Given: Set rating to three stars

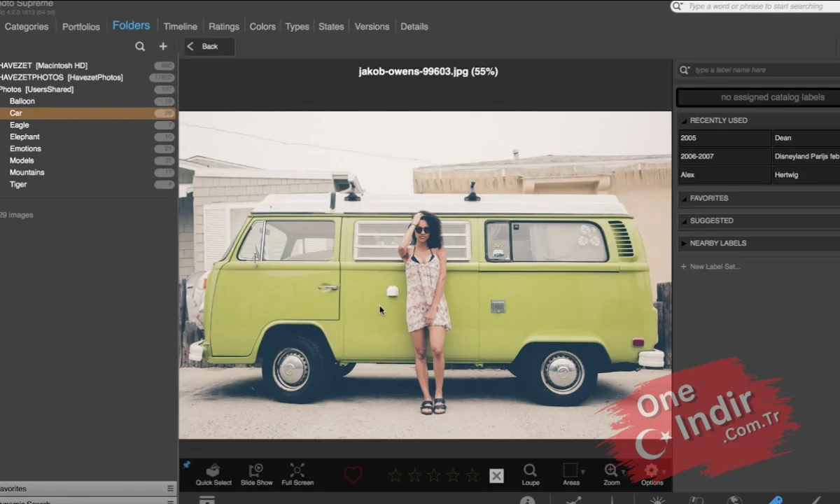Looking at the screenshot, I should pos(434,476).
